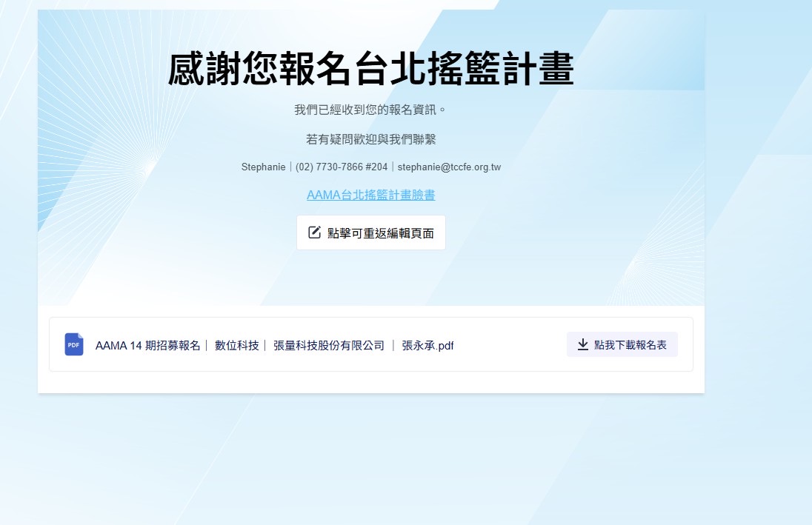Click the blue PDF file icon

(74, 344)
